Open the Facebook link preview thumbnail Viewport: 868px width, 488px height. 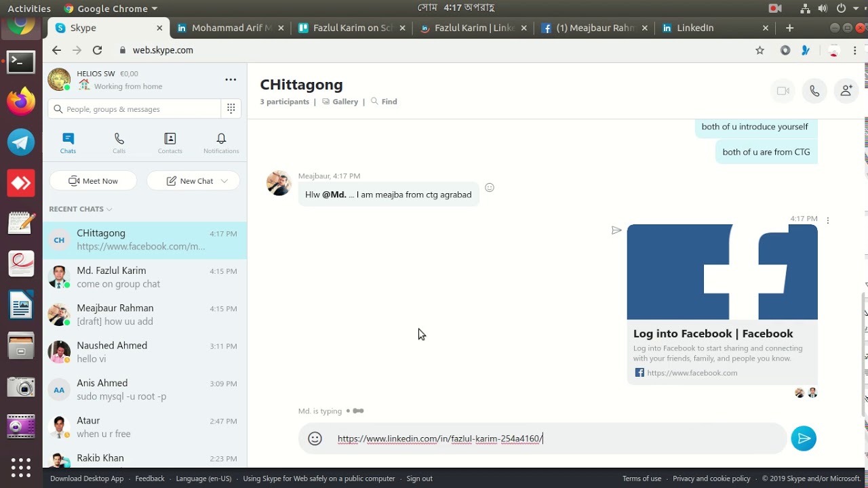pos(722,272)
